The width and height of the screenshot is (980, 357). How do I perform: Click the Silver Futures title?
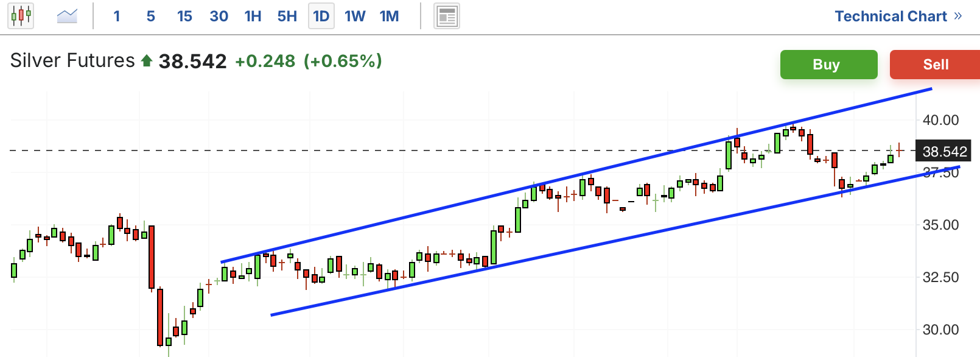point(72,60)
